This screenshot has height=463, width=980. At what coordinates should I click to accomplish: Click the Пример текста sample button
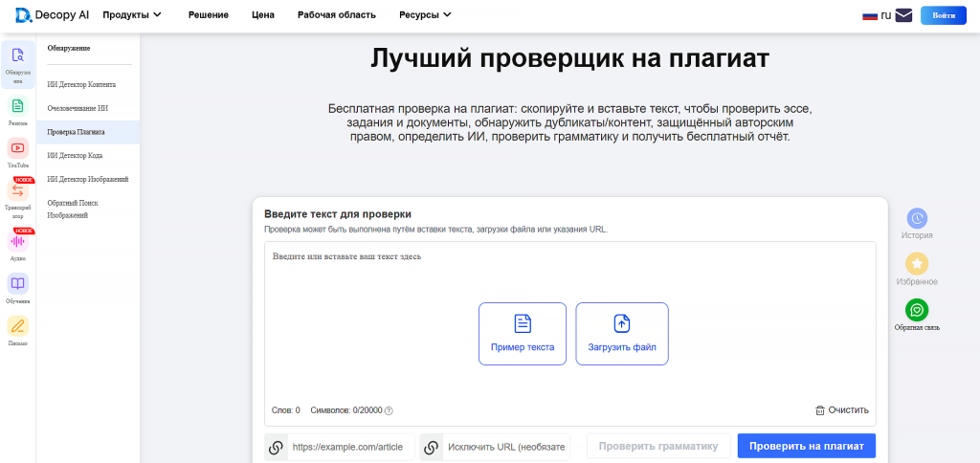click(523, 334)
